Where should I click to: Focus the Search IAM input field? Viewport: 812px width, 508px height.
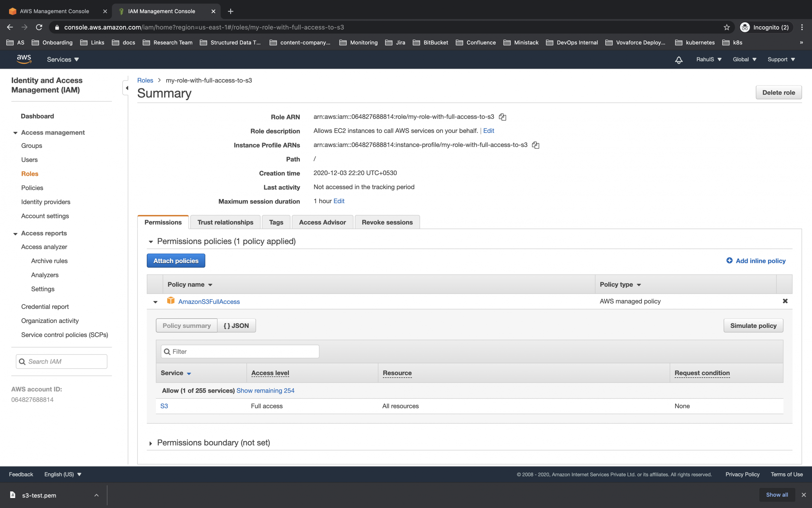pos(62,361)
